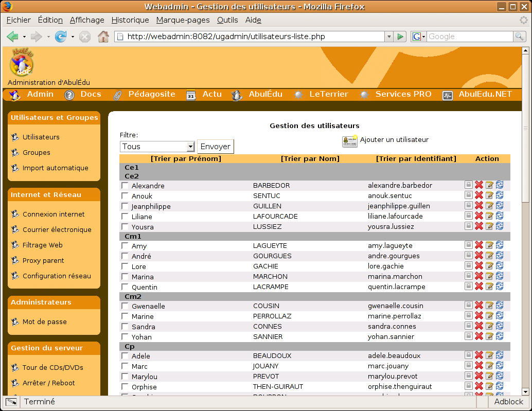
Task: Go to Services PRO nav item
Action: (x=403, y=94)
